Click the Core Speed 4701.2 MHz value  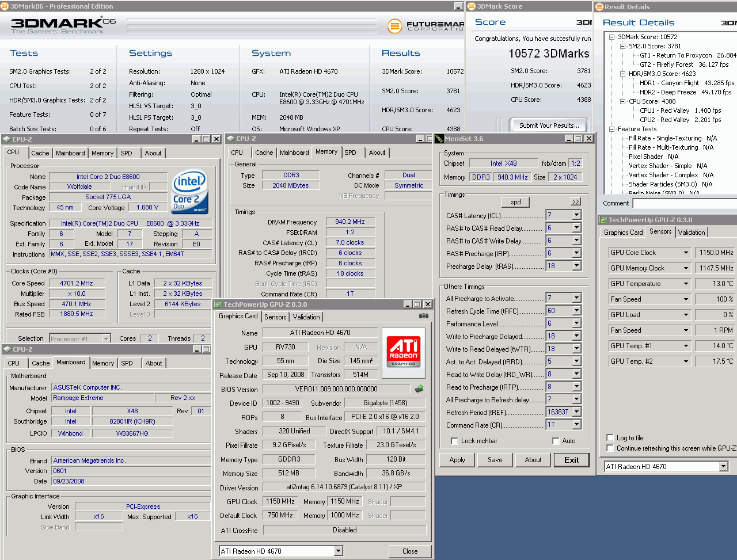[x=77, y=283]
